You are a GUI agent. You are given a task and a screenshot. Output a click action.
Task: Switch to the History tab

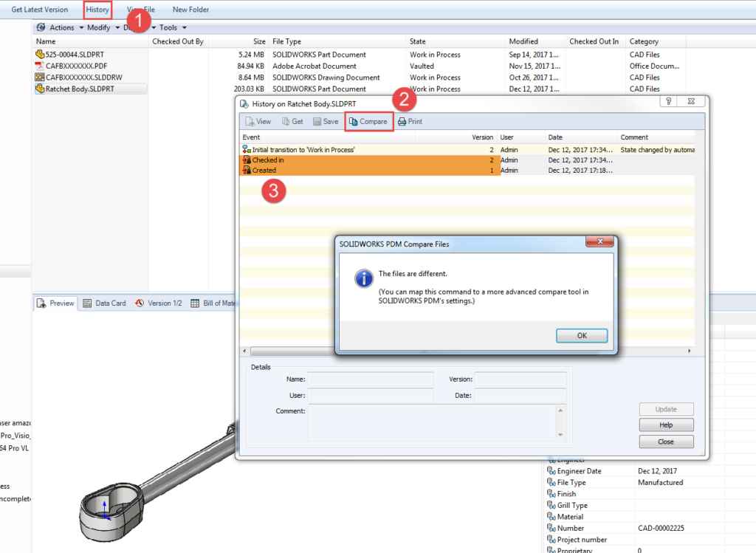coord(97,9)
